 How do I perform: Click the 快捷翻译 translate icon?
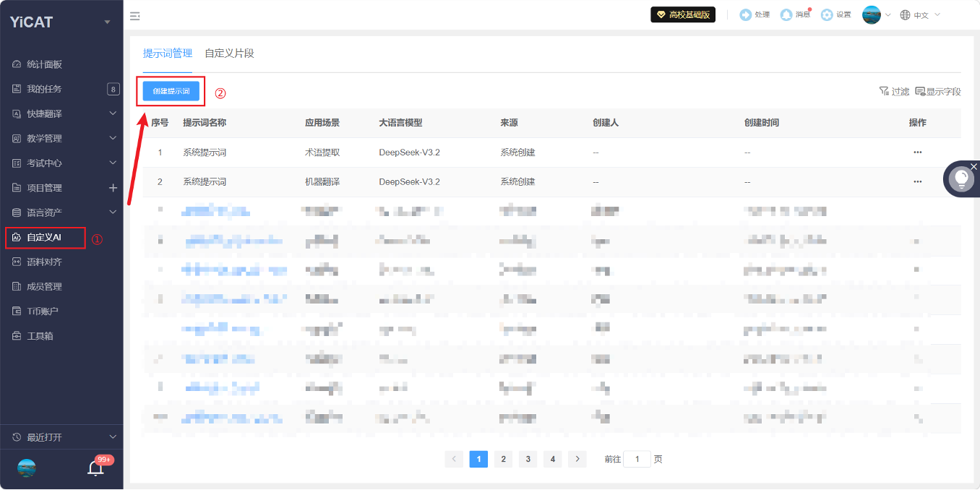point(17,113)
